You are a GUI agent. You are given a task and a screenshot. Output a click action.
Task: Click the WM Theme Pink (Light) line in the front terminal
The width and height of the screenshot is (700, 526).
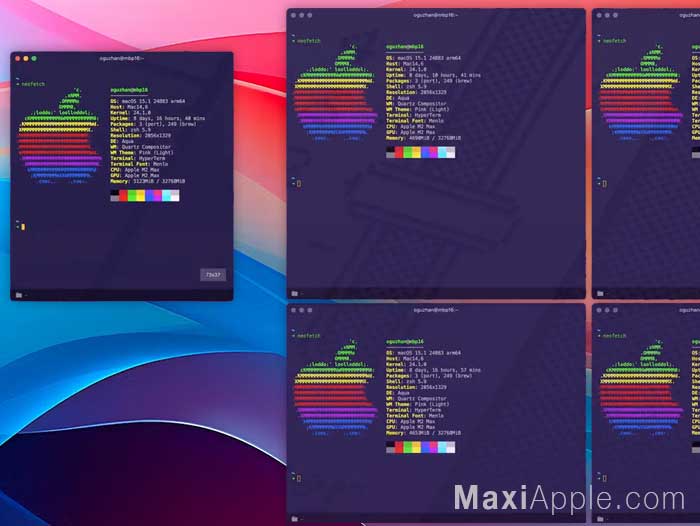[x=142, y=153]
